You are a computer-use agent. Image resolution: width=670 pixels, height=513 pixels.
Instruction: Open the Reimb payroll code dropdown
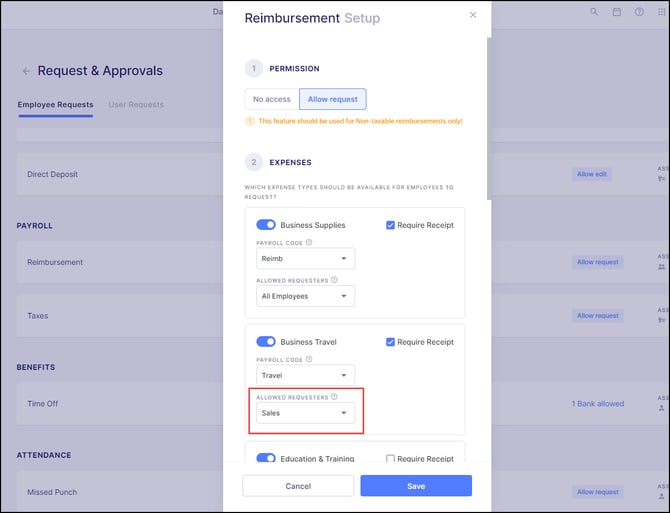306,258
